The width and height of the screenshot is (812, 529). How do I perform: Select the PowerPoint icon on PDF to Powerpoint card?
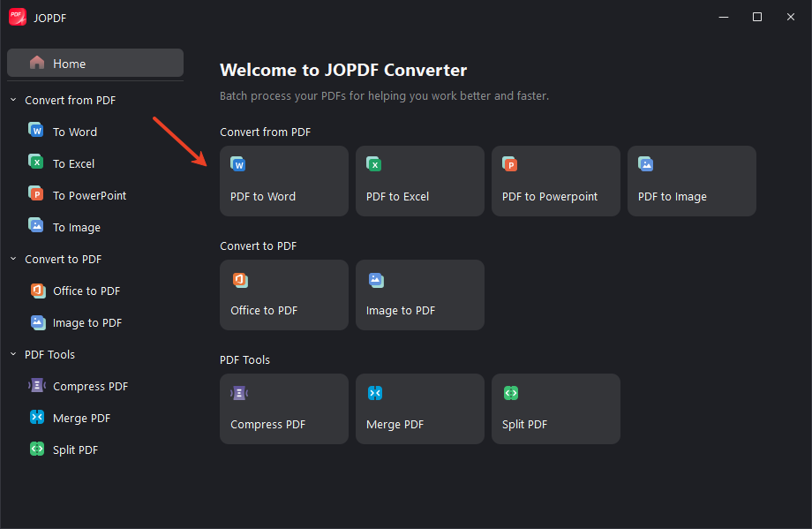pyautogui.click(x=509, y=163)
